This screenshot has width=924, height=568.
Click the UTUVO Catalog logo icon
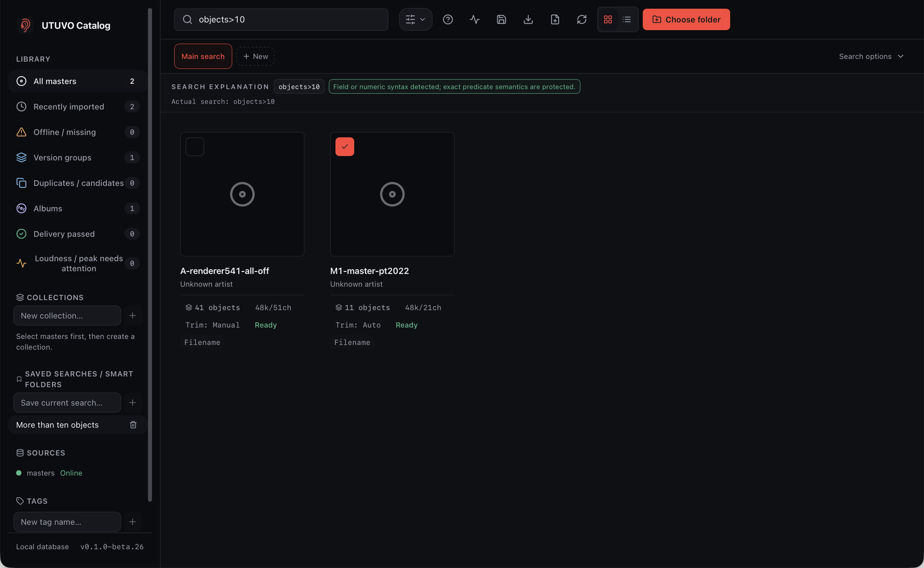[x=25, y=25]
